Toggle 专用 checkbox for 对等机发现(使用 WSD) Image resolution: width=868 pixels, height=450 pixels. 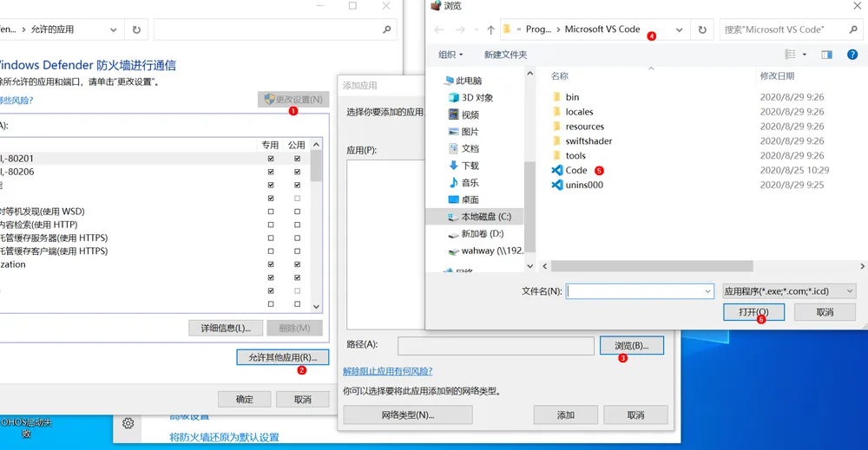point(271,212)
